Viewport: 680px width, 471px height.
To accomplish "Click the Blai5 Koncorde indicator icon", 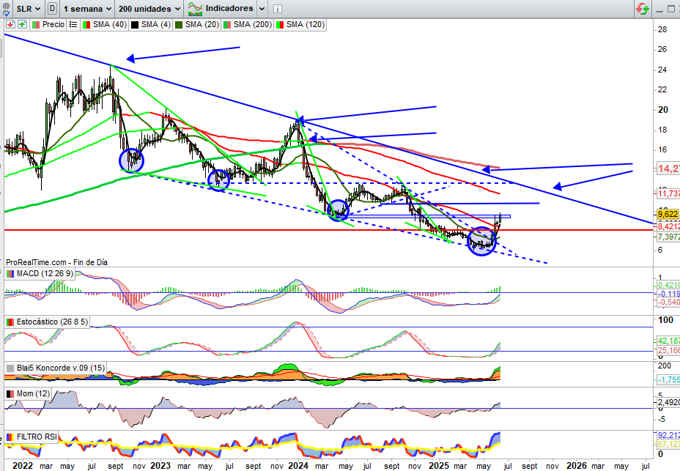I will (10, 368).
